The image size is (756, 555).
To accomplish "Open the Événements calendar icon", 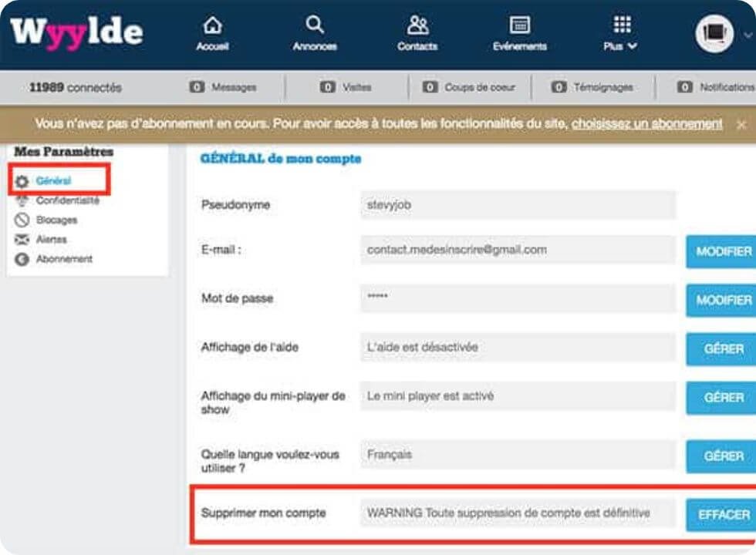I will [x=519, y=25].
